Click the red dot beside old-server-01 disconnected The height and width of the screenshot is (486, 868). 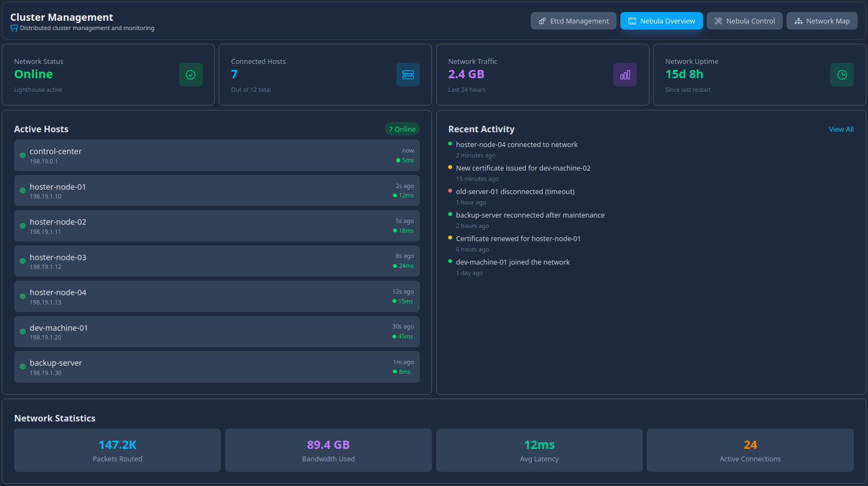[x=450, y=191]
